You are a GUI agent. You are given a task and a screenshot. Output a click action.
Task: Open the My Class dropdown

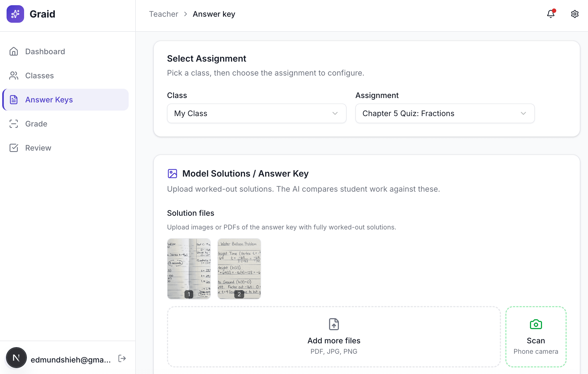point(256,113)
